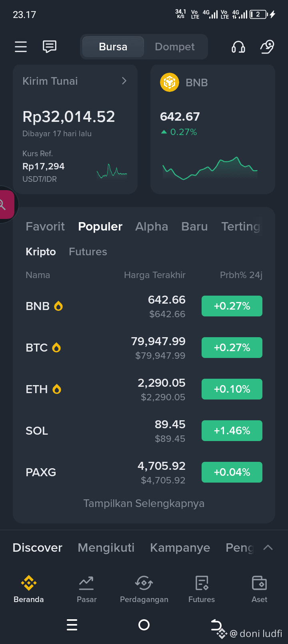Open the BTC price row
Image resolution: width=288 pixels, height=644 pixels.
pyautogui.click(x=144, y=348)
